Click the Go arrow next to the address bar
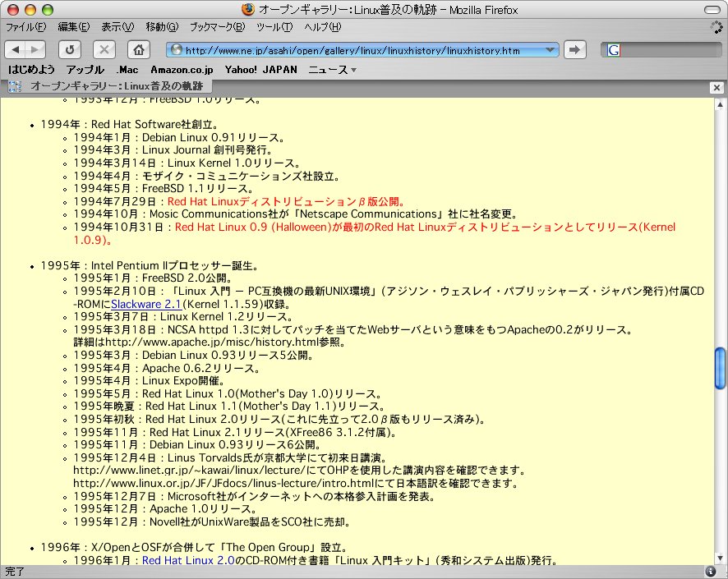Screen dimensions: 728x579 tap(575, 49)
